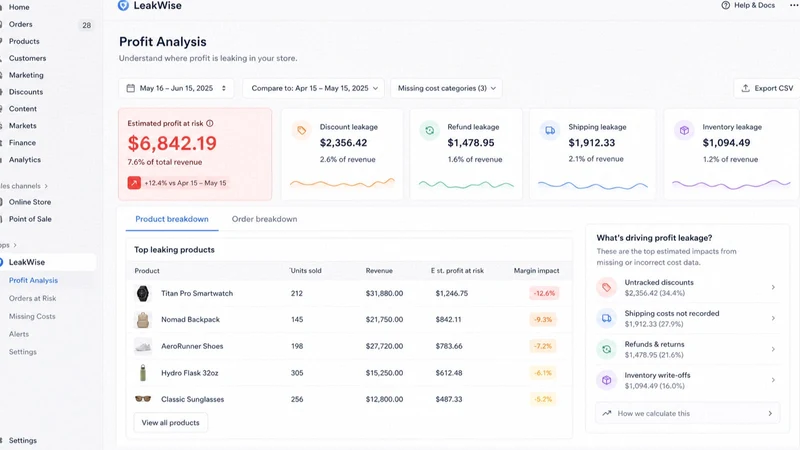Click the LeakWise logo icon
This screenshot has height=450, width=800.
pyautogui.click(x=123, y=6)
